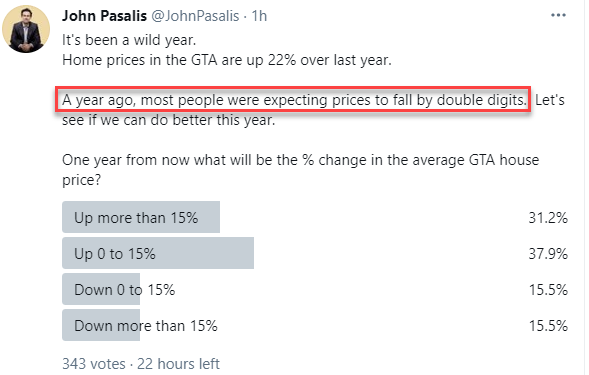589x375 pixels.
Task: Click the 15.5% result for Down 0 to 15%
Action: click(548, 290)
